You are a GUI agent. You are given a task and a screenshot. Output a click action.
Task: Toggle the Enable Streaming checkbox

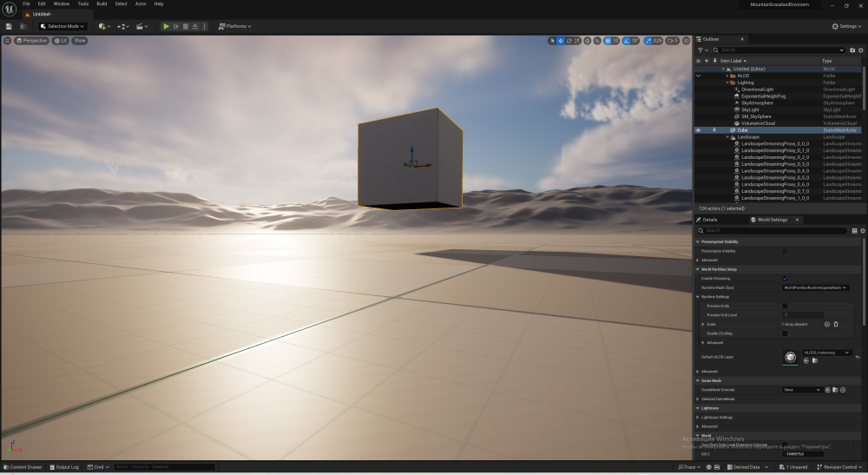785,279
